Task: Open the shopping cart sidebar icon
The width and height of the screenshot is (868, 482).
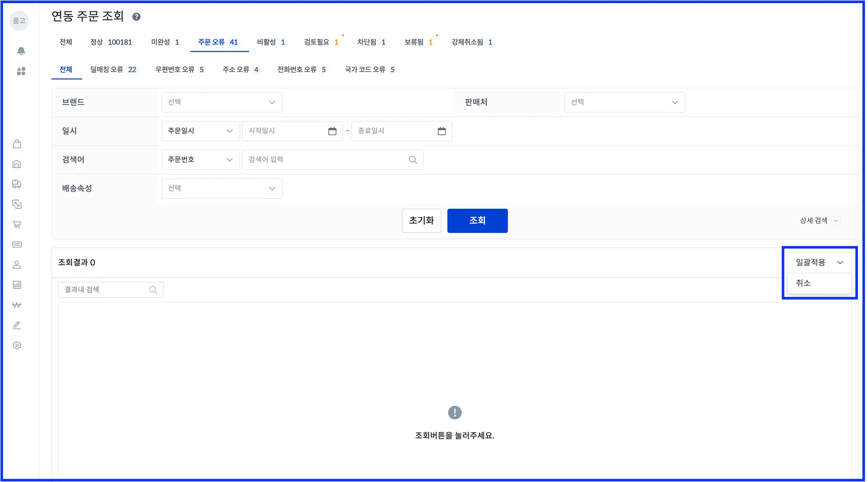Action: click(x=17, y=224)
